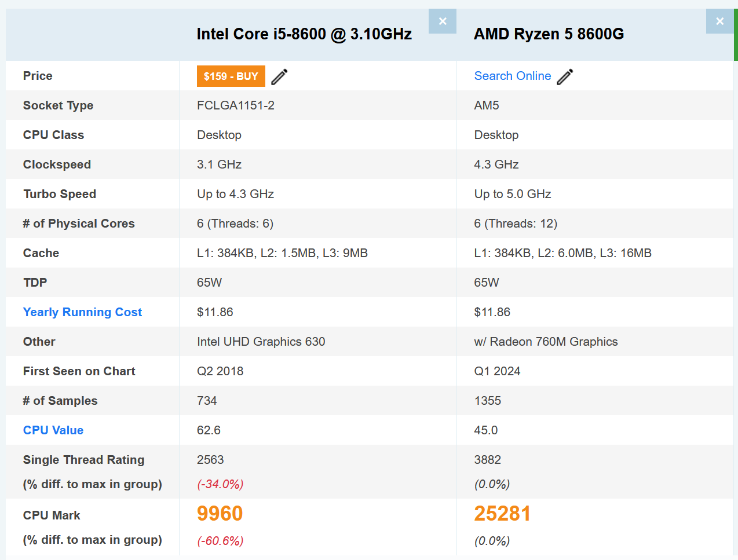
Task: Select the Socket Type row label
Action: (58, 105)
